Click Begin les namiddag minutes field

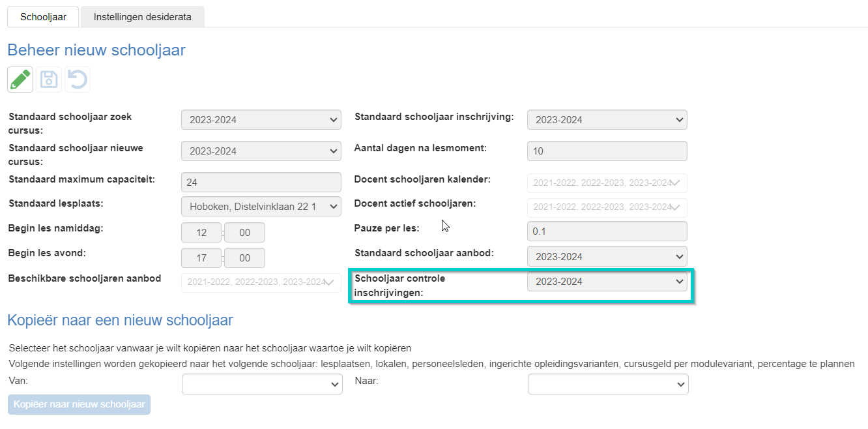(x=244, y=233)
